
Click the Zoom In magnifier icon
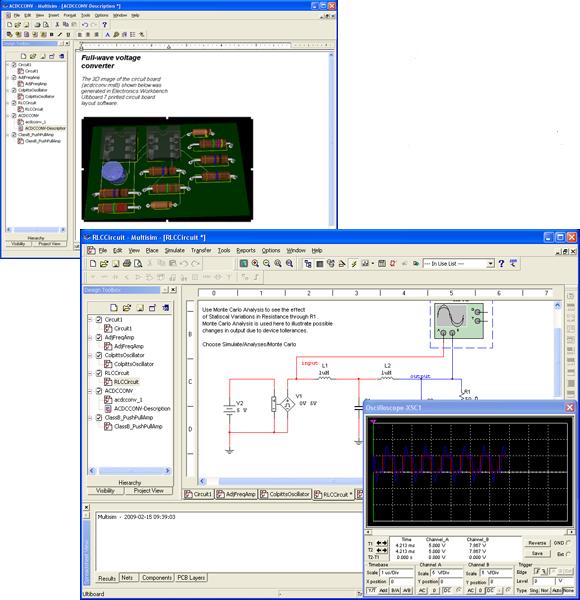[x=255, y=264]
